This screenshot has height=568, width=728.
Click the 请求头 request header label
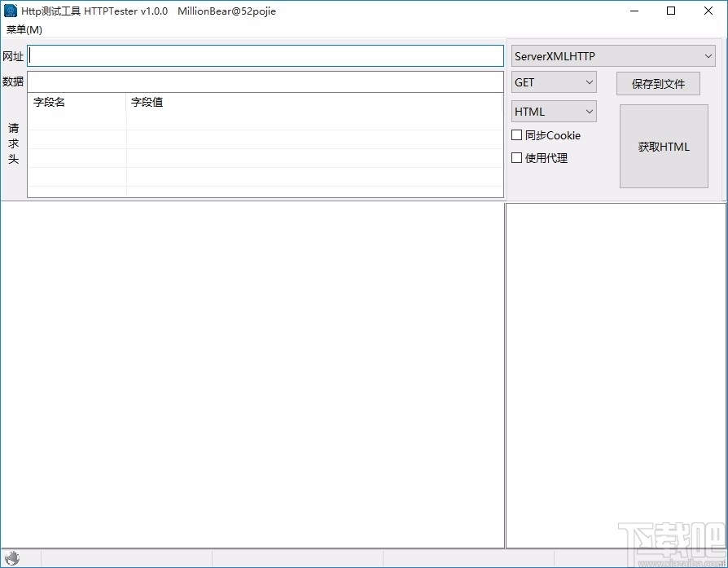(13, 143)
